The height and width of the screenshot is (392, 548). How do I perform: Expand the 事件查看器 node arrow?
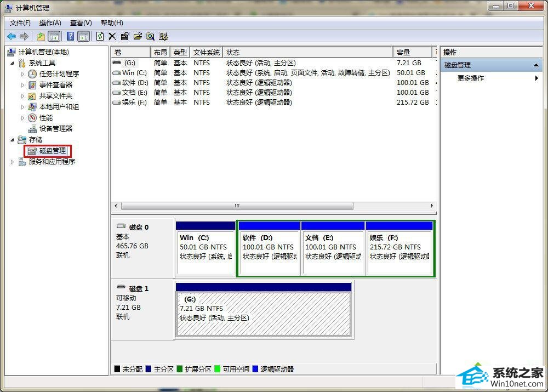click(x=22, y=85)
